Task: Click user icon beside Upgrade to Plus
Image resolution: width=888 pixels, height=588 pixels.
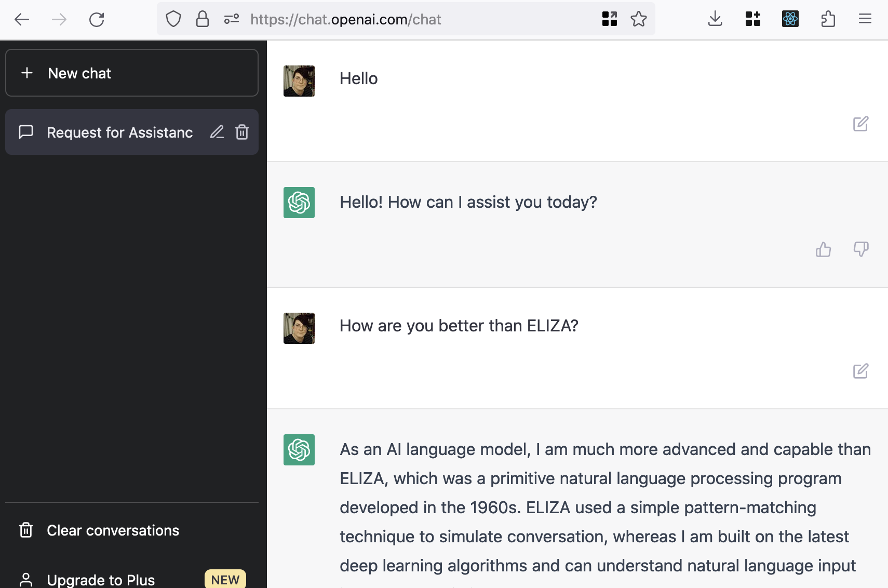Action: pyautogui.click(x=26, y=580)
